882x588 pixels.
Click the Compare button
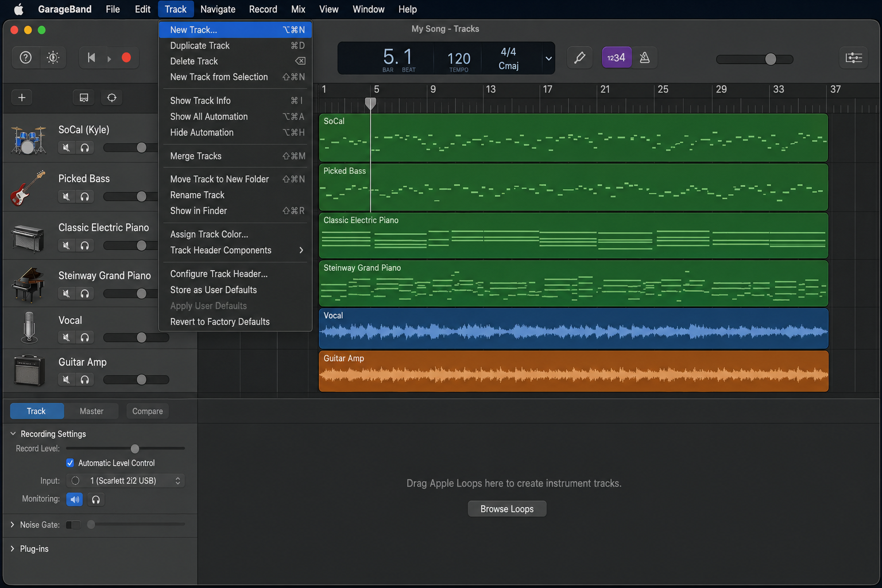pyautogui.click(x=148, y=411)
